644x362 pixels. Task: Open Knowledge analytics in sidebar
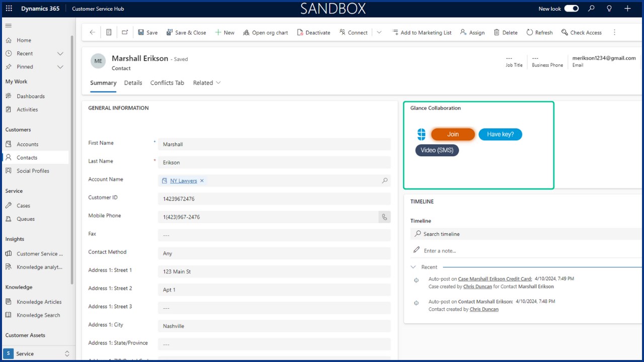point(39,267)
